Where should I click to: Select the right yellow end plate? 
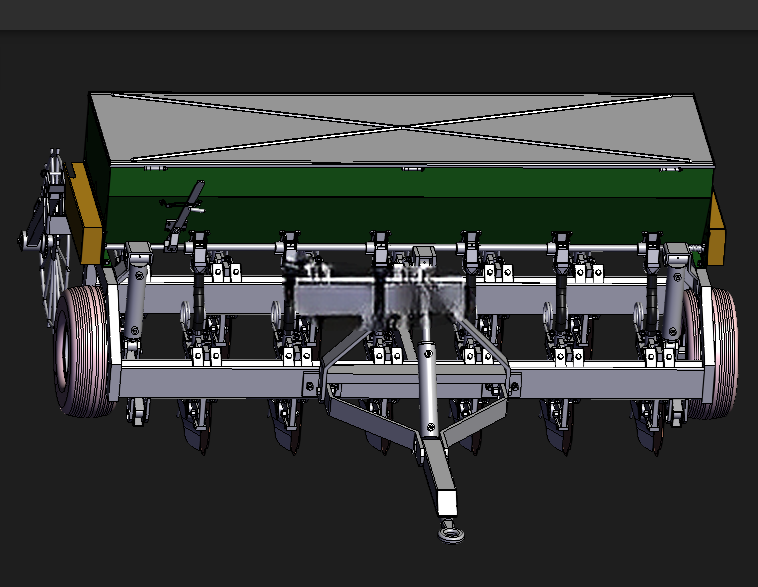tap(716, 228)
